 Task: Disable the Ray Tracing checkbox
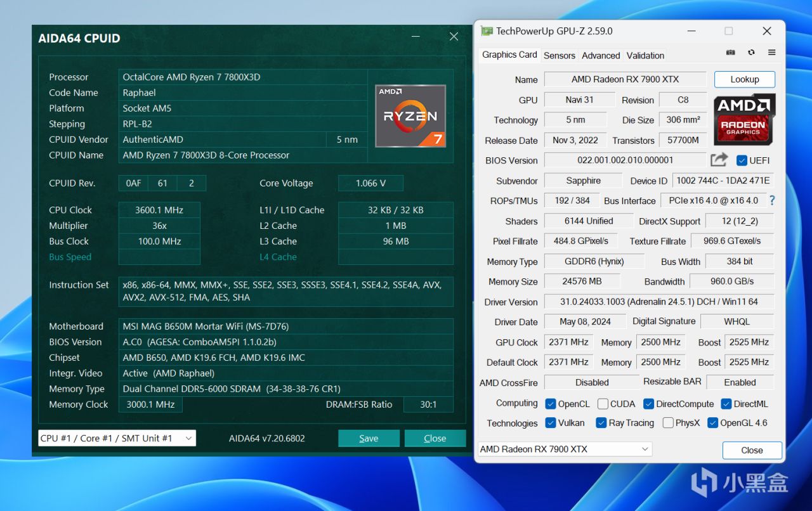[601, 423]
